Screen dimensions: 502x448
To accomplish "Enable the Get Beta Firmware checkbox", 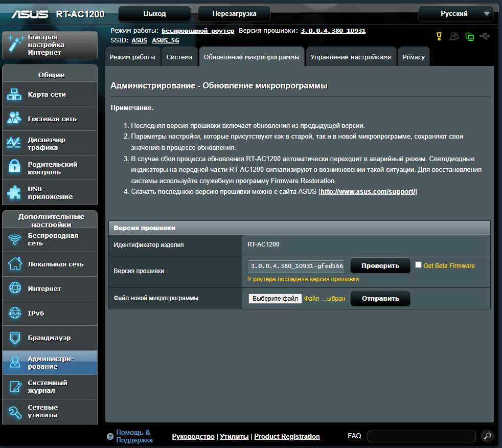I will [418, 265].
